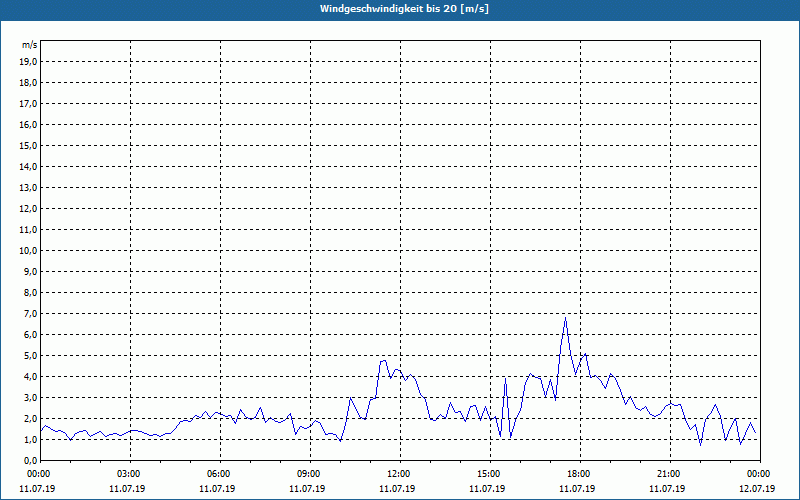
Task: Click the 0,0 y-axis label
Action: [30, 460]
